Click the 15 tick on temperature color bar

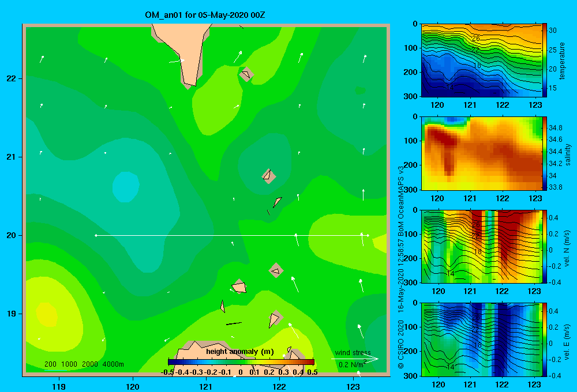tap(553, 88)
